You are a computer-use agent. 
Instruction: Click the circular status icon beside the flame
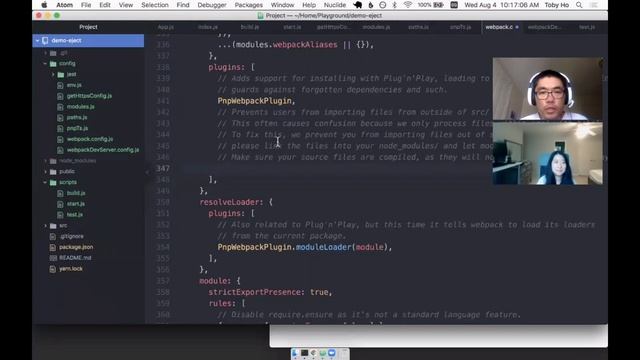(x=382, y=5)
